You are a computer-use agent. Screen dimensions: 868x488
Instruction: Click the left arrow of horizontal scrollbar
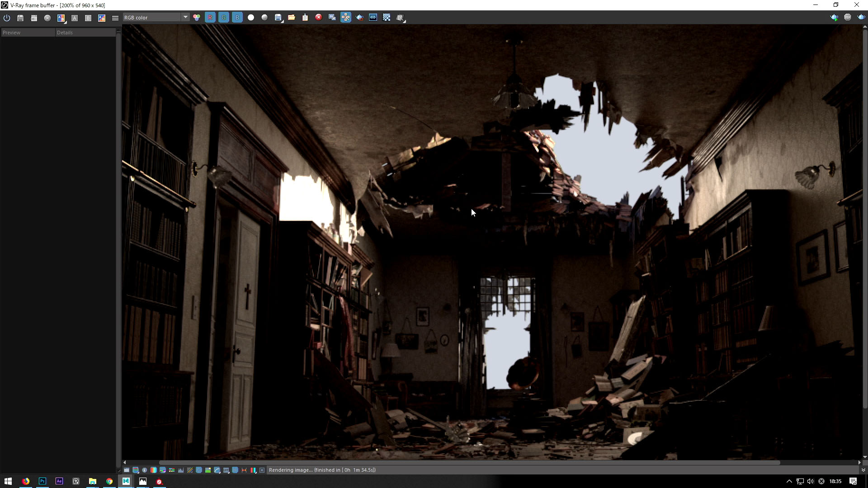[125, 463]
